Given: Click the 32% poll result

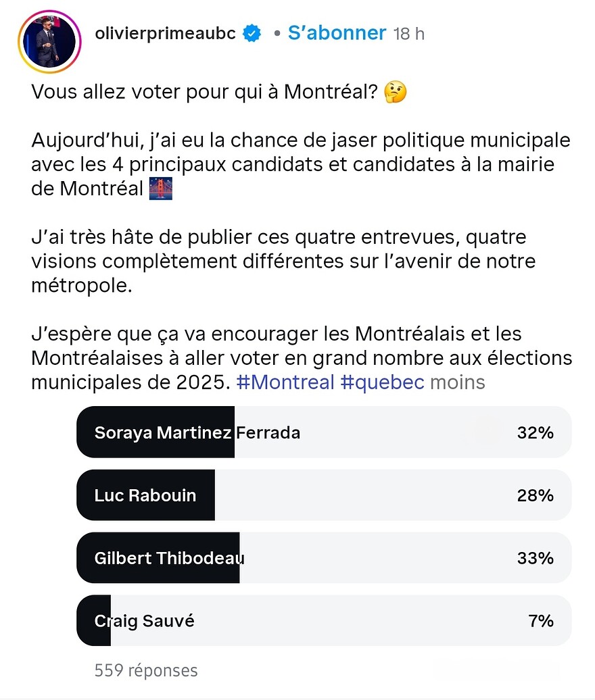Looking at the screenshot, I should [x=535, y=432].
